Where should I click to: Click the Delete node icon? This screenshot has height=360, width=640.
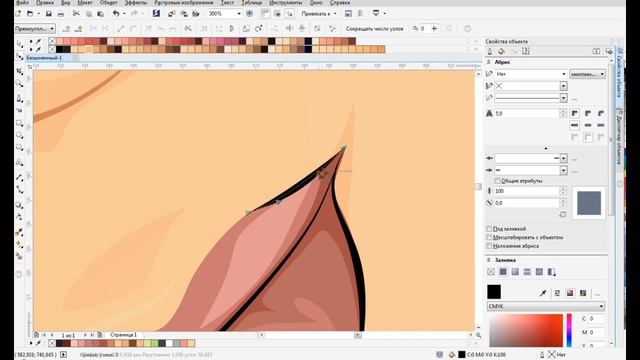pos(79,29)
